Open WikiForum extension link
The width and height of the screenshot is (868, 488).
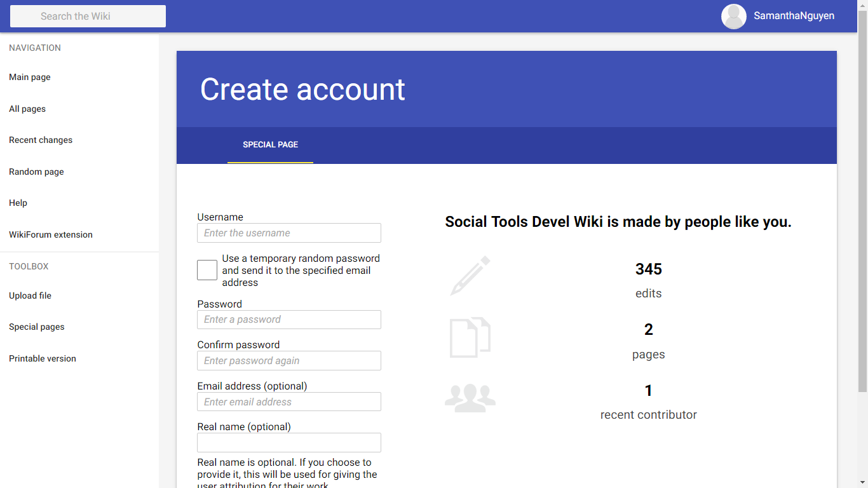pos(51,235)
